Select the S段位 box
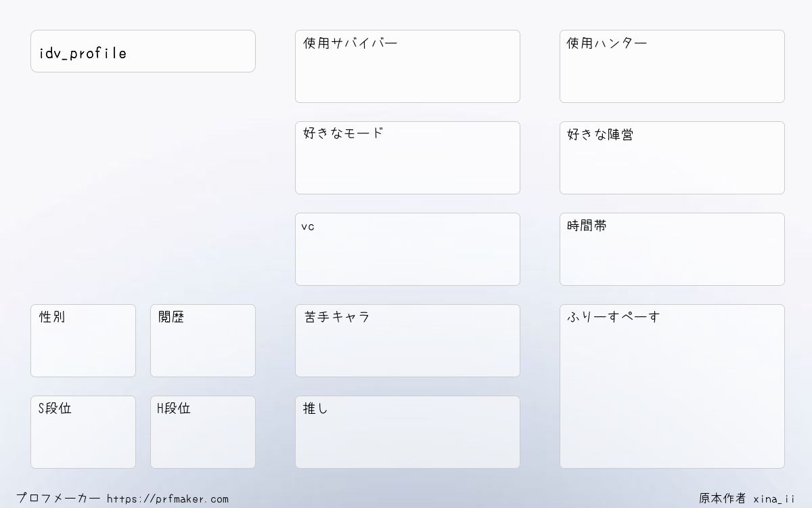This screenshot has height=508, width=812. click(83, 432)
